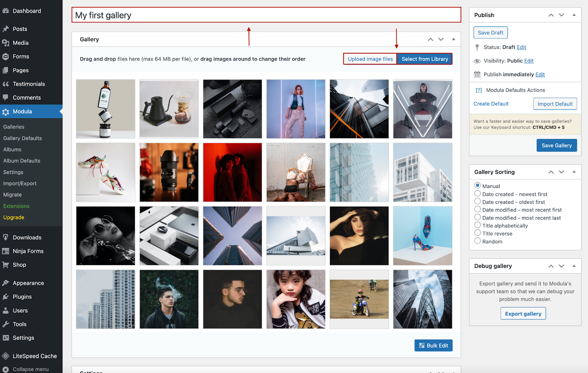Click the Shop cart icon
588x373 pixels.
pyautogui.click(x=6, y=265)
